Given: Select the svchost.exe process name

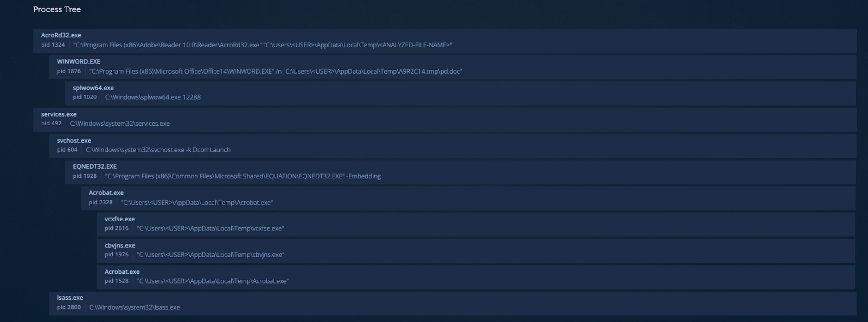Looking at the screenshot, I should (x=74, y=140).
